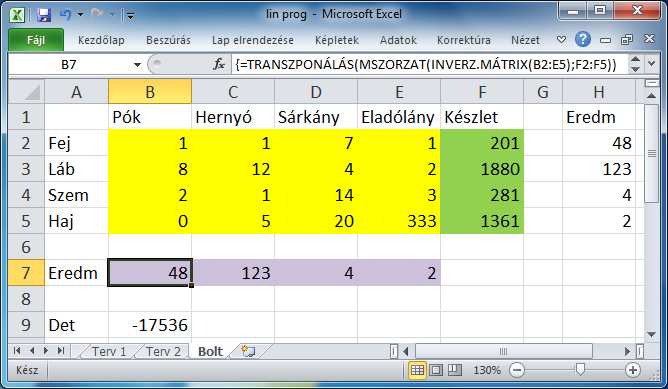Click the Name Box showing B7

coord(69,64)
